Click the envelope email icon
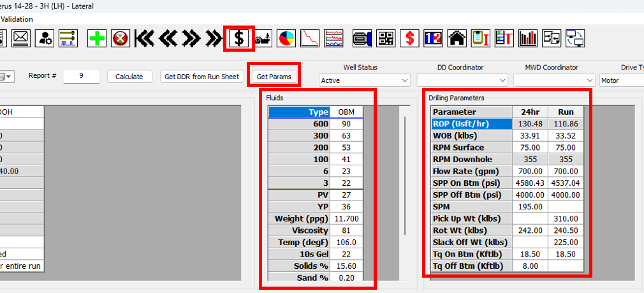Viewport: 644px width, 293px height. point(20,38)
